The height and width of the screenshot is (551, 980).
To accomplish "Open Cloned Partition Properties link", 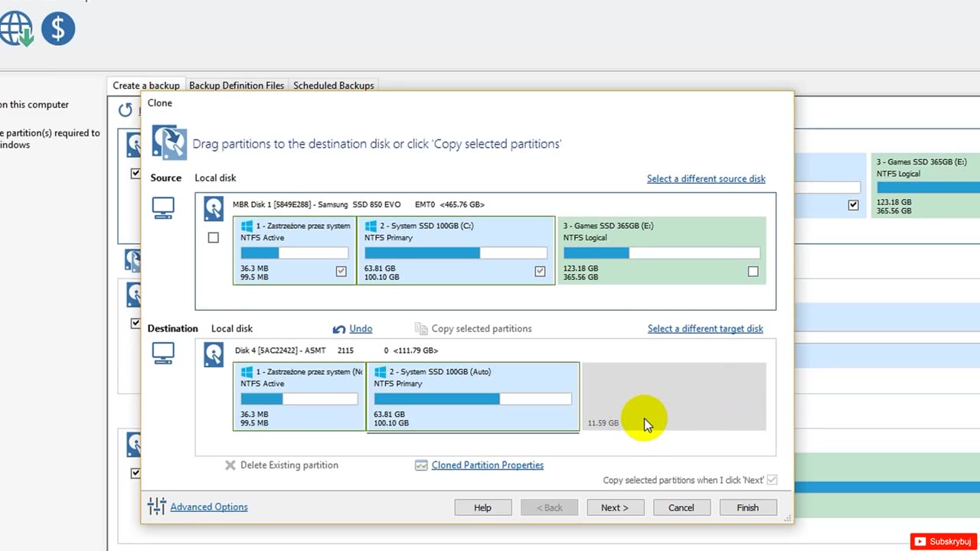I will (x=488, y=465).
